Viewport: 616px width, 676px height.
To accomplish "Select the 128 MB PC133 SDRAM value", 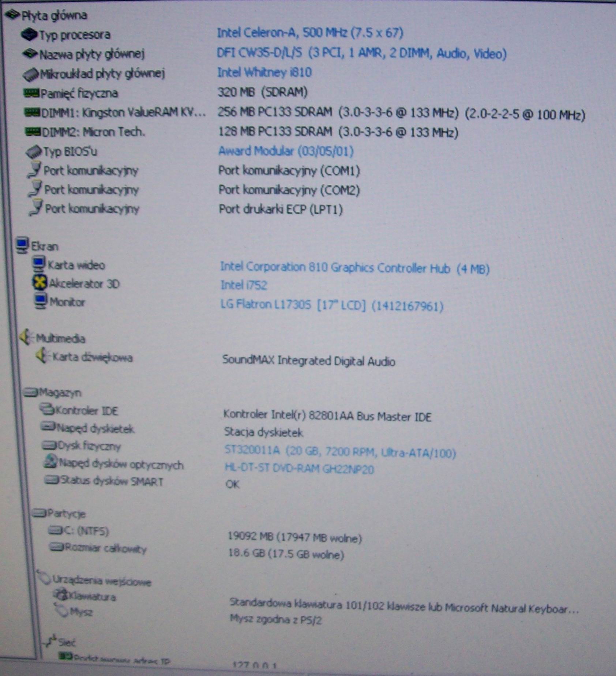I will 338,132.
